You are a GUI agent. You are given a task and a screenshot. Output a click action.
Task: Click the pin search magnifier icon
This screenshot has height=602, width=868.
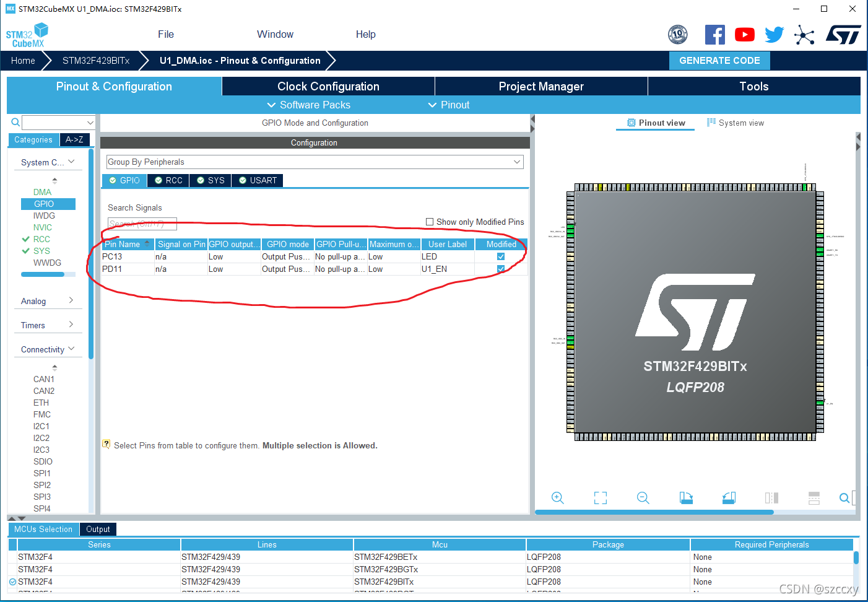(844, 498)
